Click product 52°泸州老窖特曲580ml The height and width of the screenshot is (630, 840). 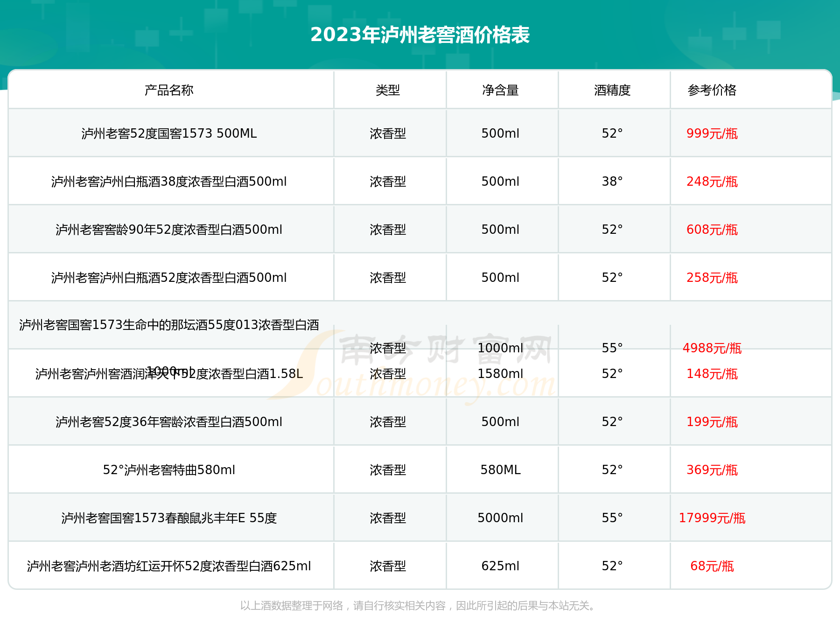pyautogui.click(x=169, y=470)
